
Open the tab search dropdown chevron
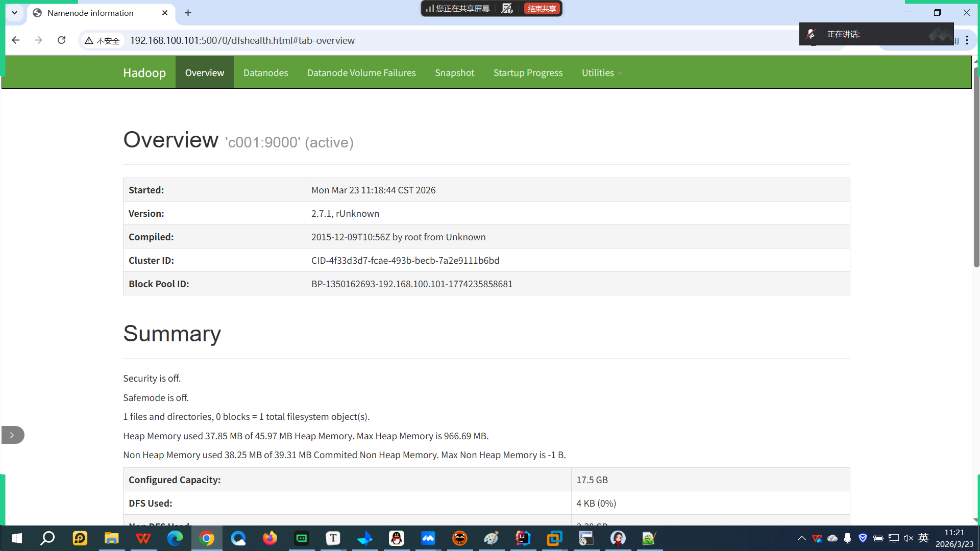(x=14, y=13)
